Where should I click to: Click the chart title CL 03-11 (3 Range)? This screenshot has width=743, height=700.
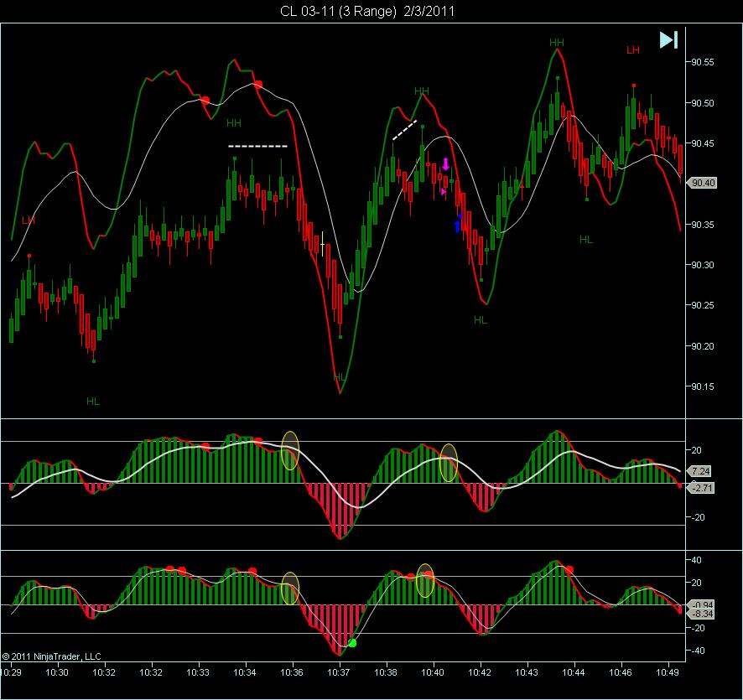[338, 11]
